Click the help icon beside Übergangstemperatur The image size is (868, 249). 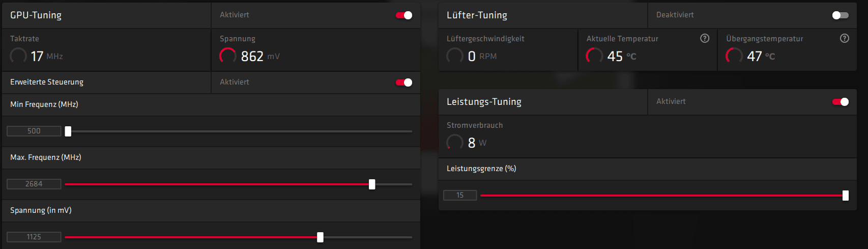845,38
